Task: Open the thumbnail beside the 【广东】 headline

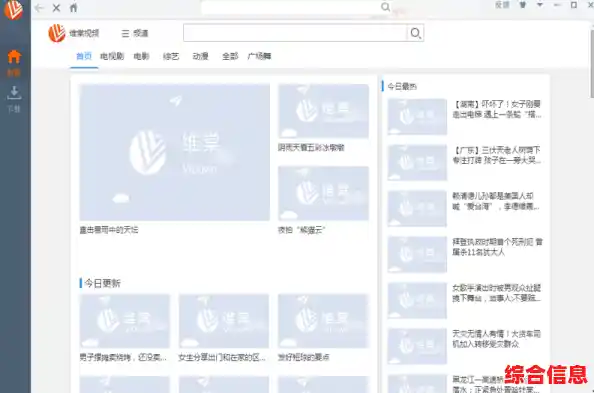Action: click(x=417, y=163)
